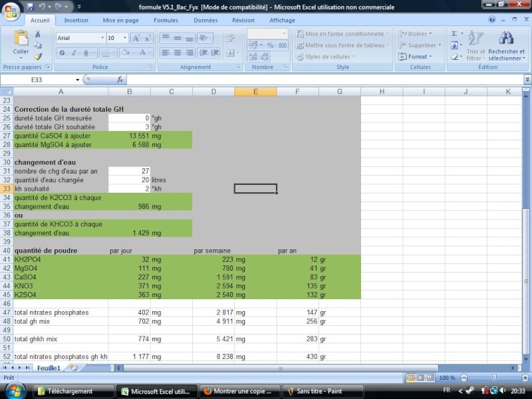Align cell content to middle
This screenshot has width=532, height=399.
(x=178, y=38)
